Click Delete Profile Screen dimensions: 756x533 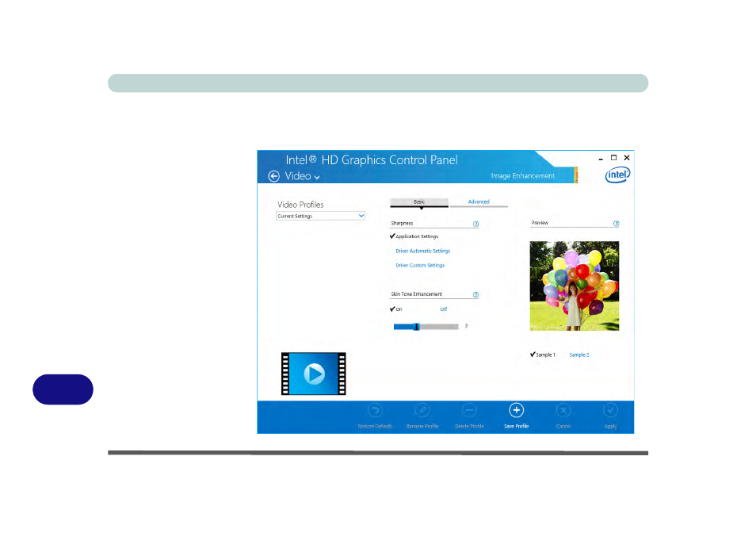coord(469,416)
